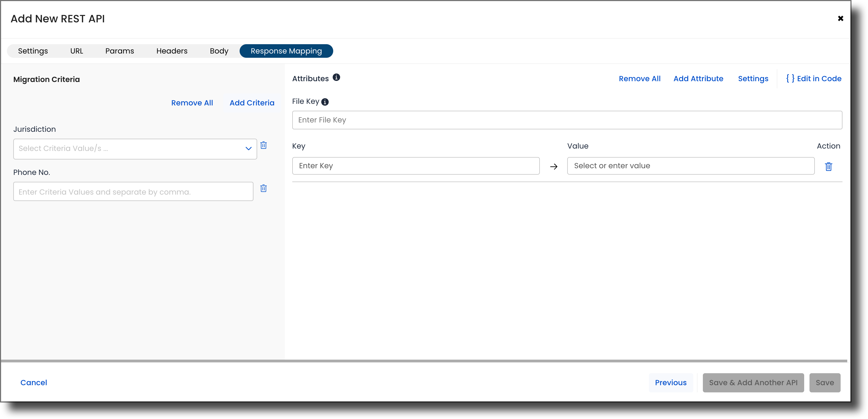Focus the Phone No. criteria values field
The height and width of the screenshot is (419, 868).
pos(133,192)
